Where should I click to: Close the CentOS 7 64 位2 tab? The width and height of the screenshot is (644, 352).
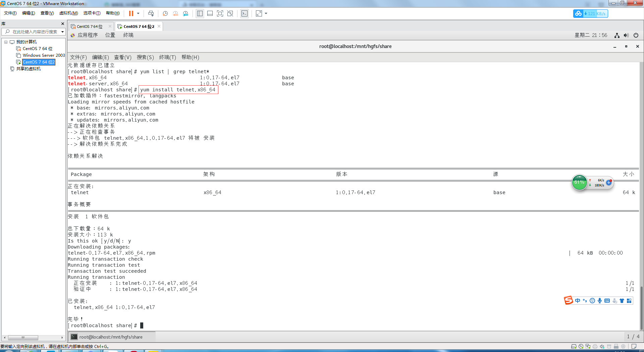click(x=159, y=26)
